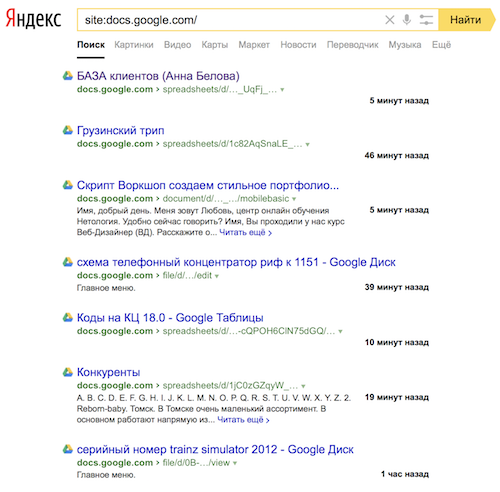Clear the search query with the X icon
This screenshot has width=500, height=492.
(390, 20)
